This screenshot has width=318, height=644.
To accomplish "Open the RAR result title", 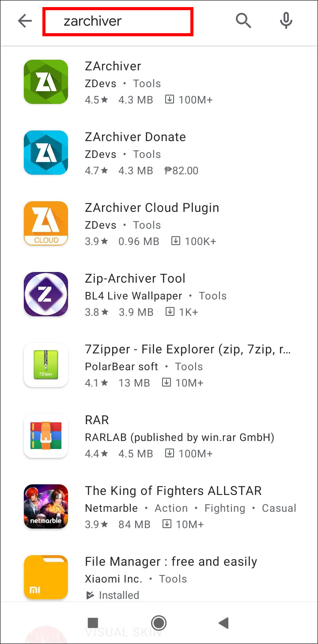I will pos(97,420).
